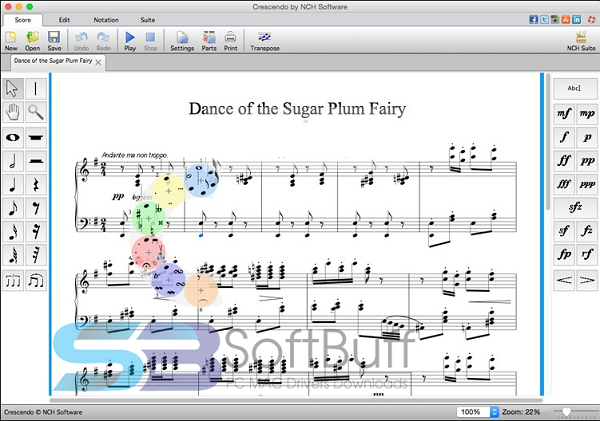Select the beamed notes tool

(x=36, y=281)
